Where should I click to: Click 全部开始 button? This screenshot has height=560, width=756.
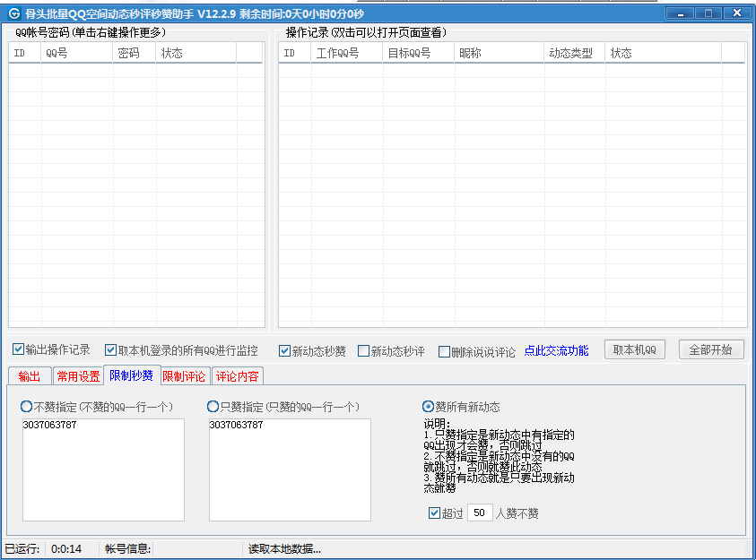711,349
